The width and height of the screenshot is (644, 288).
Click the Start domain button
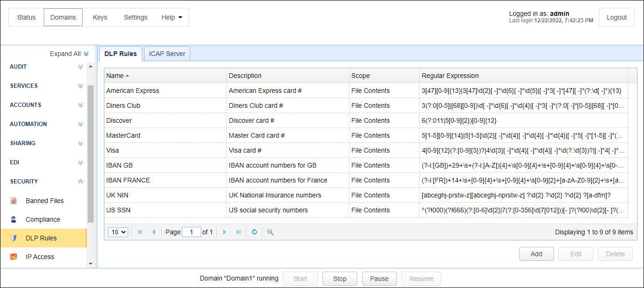[300, 279]
